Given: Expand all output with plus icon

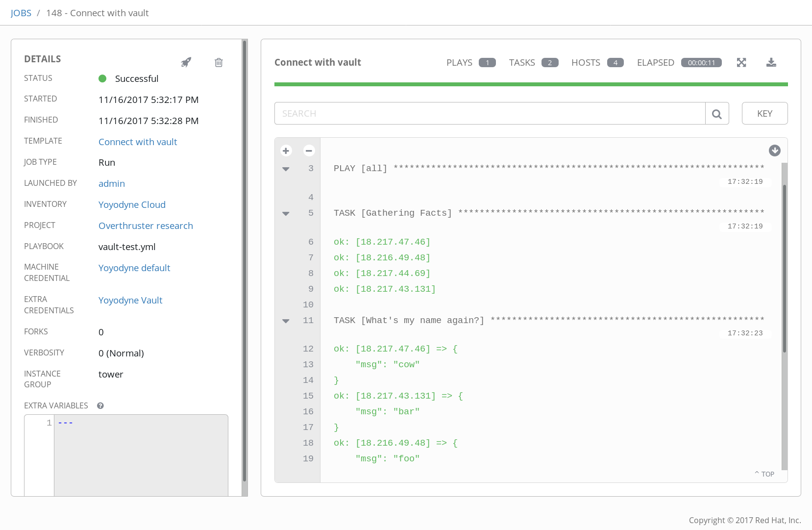Looking at the screenshot, I should (286, 151).
